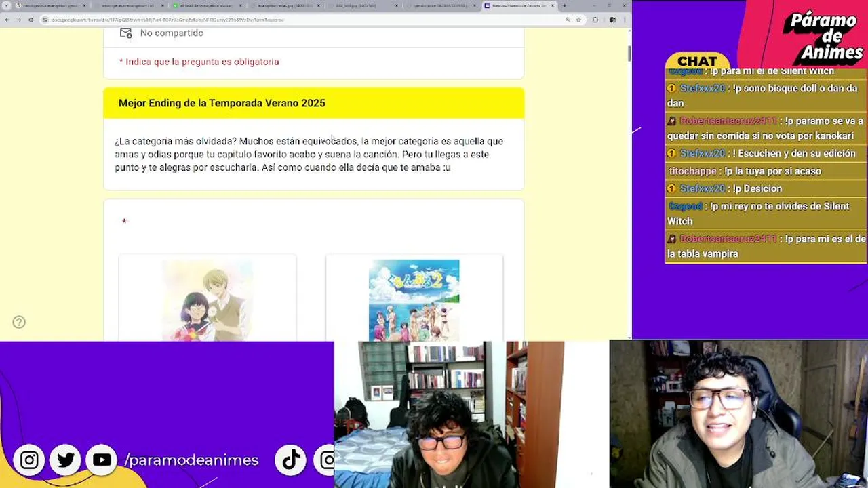Image resolution: width=868 pixels, height=488 pixels.
Task: Click chat message 'sono bisque doll o dan da dan'
Action: click(765, 96)
